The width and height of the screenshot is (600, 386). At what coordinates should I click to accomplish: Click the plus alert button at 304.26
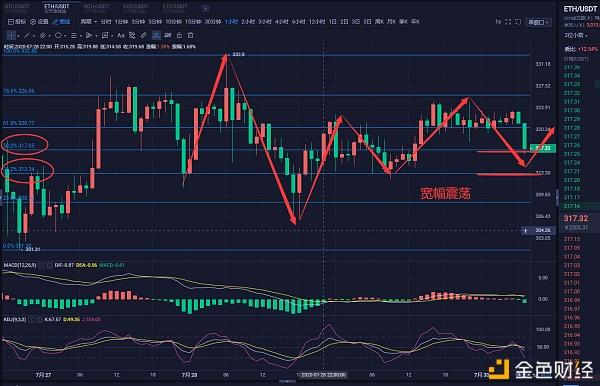(x=525, y=231)
